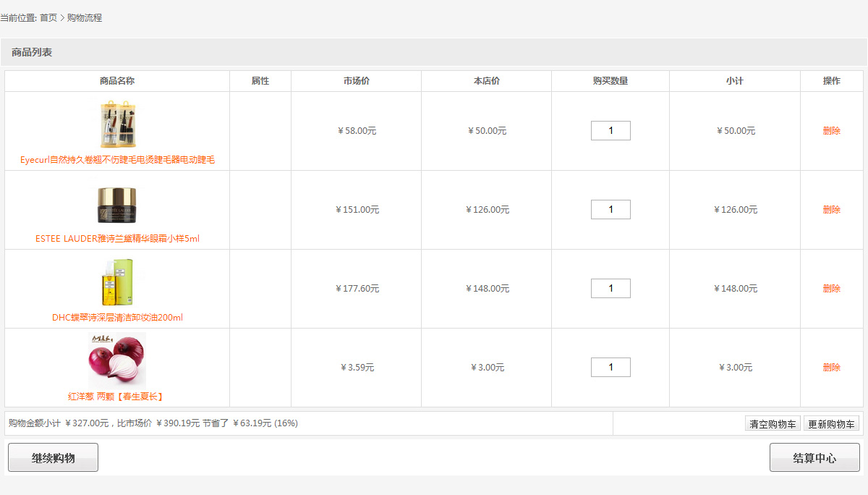Open the DHC蝶翠诗深层清洁卸妆油200ml link
The image size is (868, 495).
[x=117, y=318]
